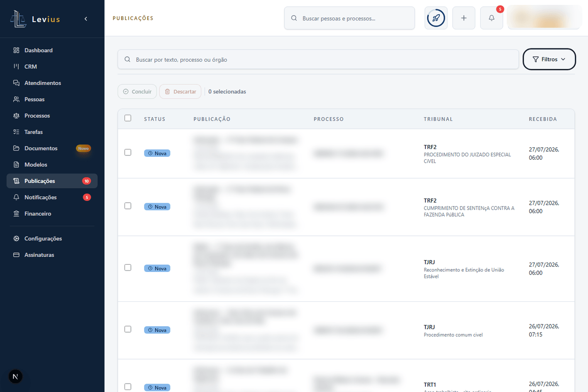The width and height of the screenshot is (588, 392).
Task: Toggle the select-all checkbox in table header
Action: 128,118
